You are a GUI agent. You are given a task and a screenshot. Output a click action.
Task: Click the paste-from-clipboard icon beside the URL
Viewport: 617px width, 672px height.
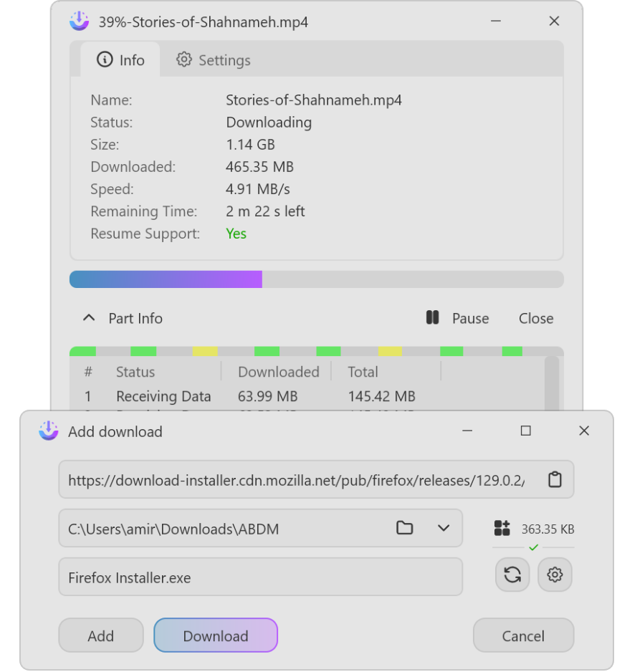click(x=555, y=480)
